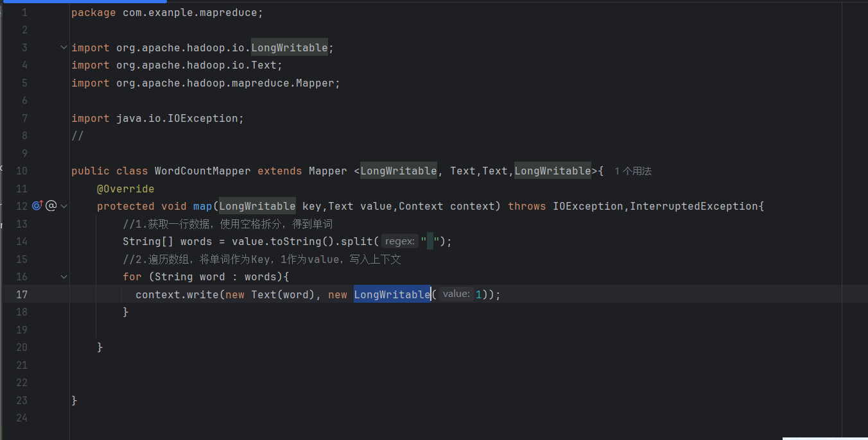Open the "1 个用法" usage hint
868x440 pixels.
coord(632,171)
